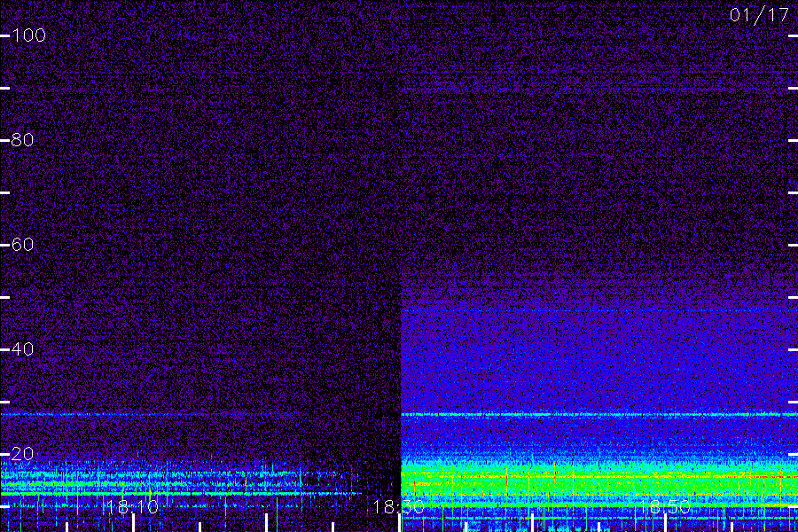Click the 01/17 date label
This screenshot has height=532, width=798.
[x=759, y=15]
